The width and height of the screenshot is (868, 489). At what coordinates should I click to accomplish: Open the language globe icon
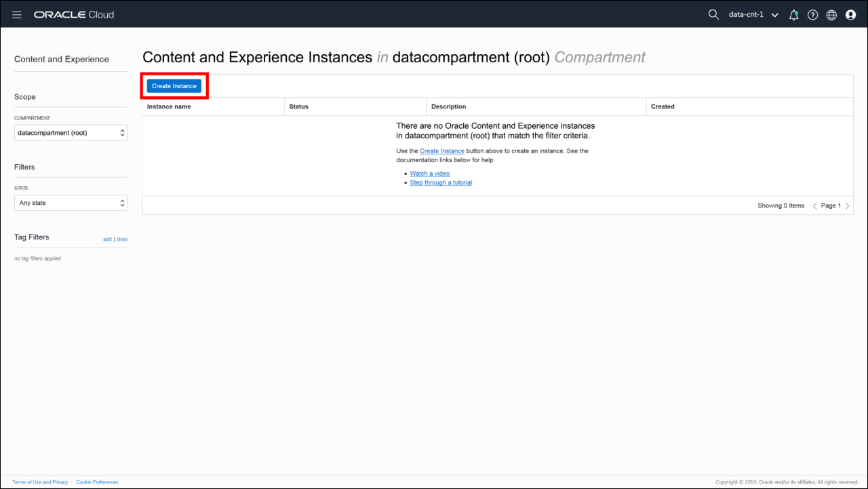tap(832, 15)
